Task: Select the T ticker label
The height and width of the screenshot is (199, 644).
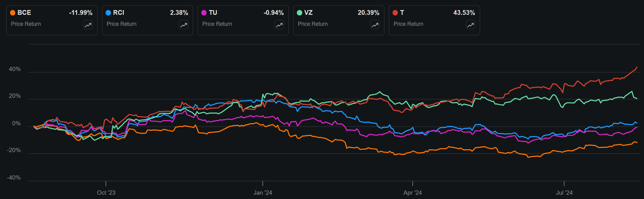Action: 402,13
